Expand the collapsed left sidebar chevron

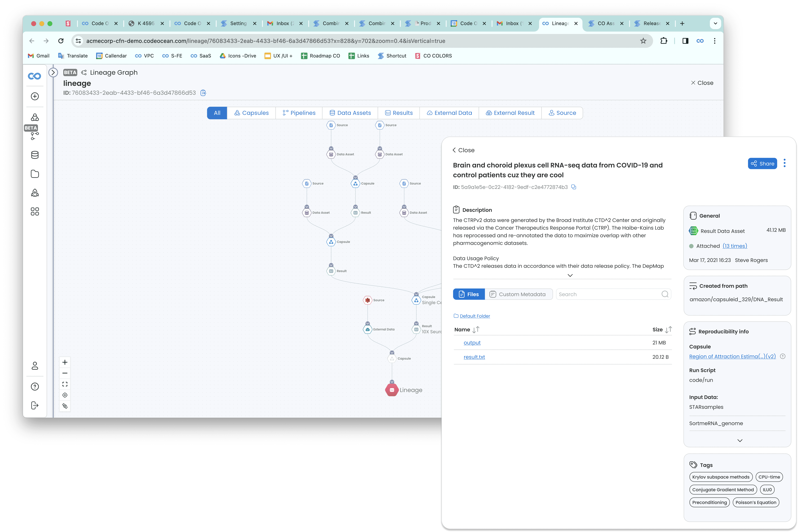(53, 73)
